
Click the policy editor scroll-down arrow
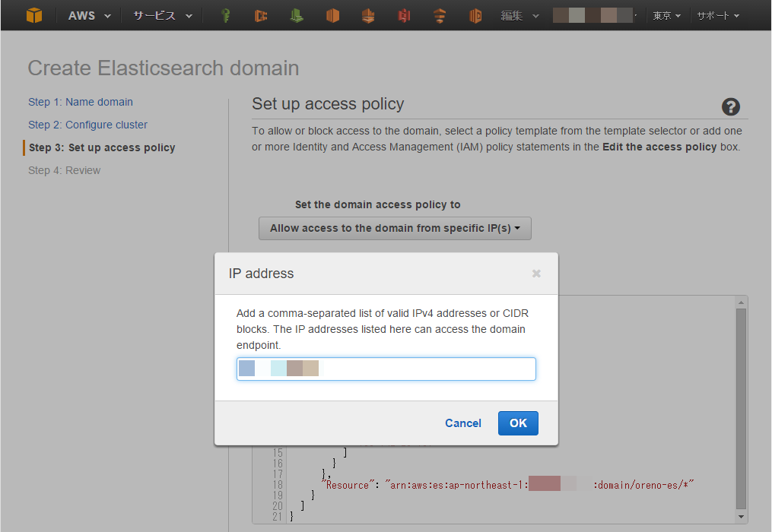(741, 517)
